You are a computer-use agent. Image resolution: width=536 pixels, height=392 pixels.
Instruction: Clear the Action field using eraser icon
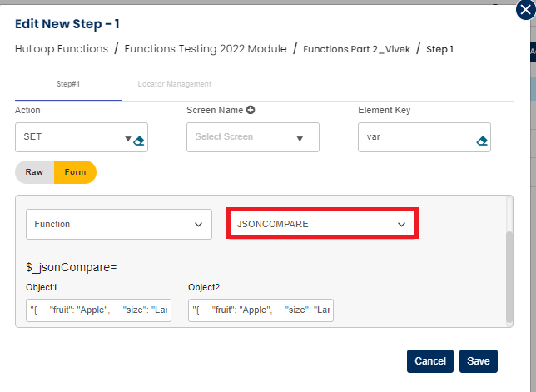coord(139,140)
